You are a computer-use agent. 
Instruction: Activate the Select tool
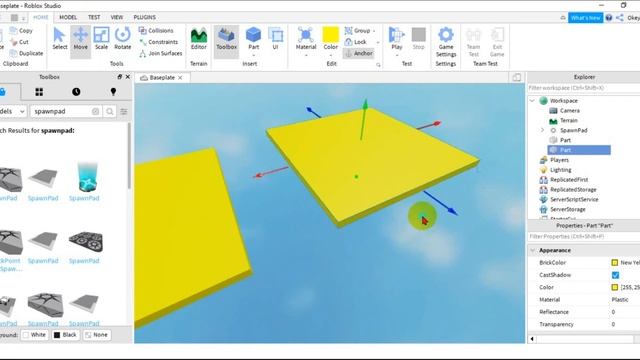point(60,39)
